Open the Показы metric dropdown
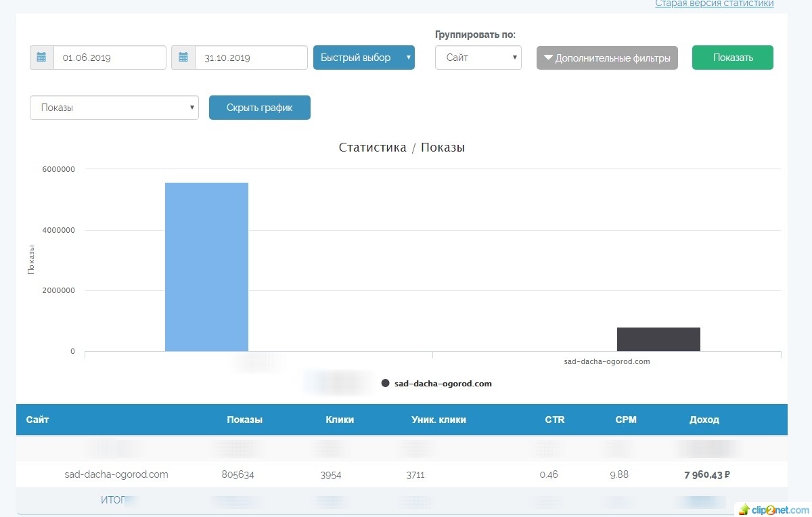The width and height of the screenshot is (812, 517). click(x=114, y=108)
